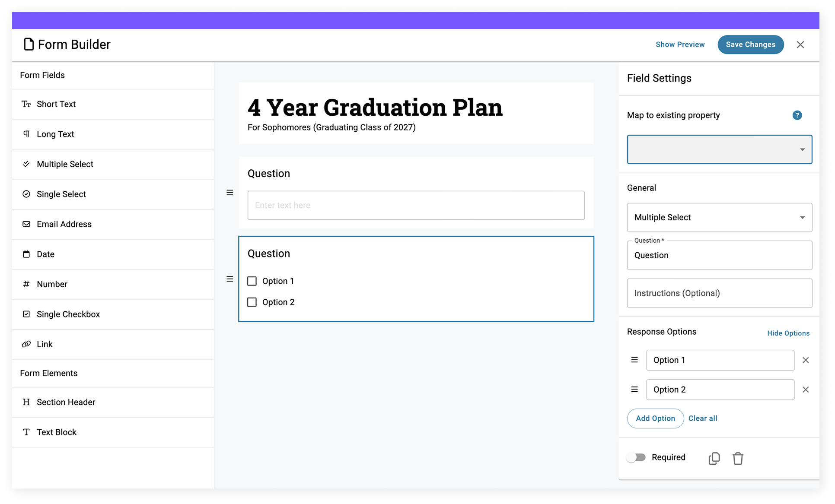Click the Add Option button
835x504 pixels.
(x=655, y=418)
